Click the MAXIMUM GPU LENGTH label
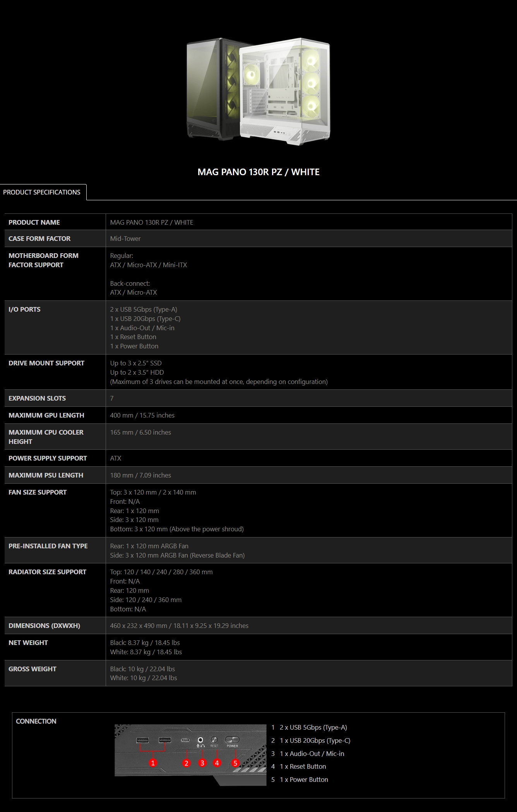This screenshot has height=812, width=517. tap(46, 415)
